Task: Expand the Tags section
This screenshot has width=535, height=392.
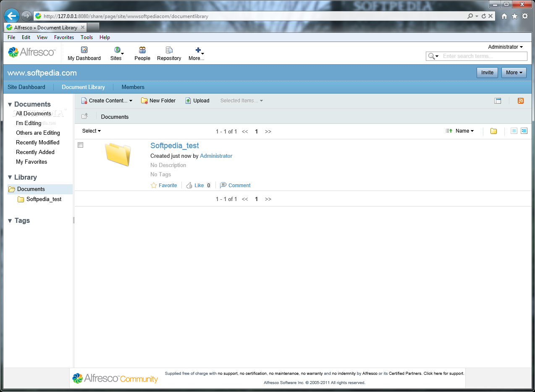Action: [x=19, y=220]
